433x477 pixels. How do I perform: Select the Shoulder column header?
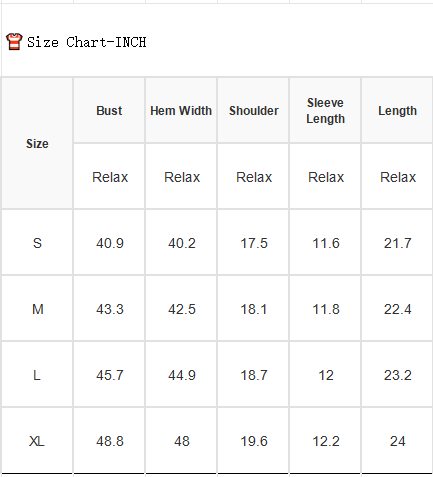tap(253, 111)
